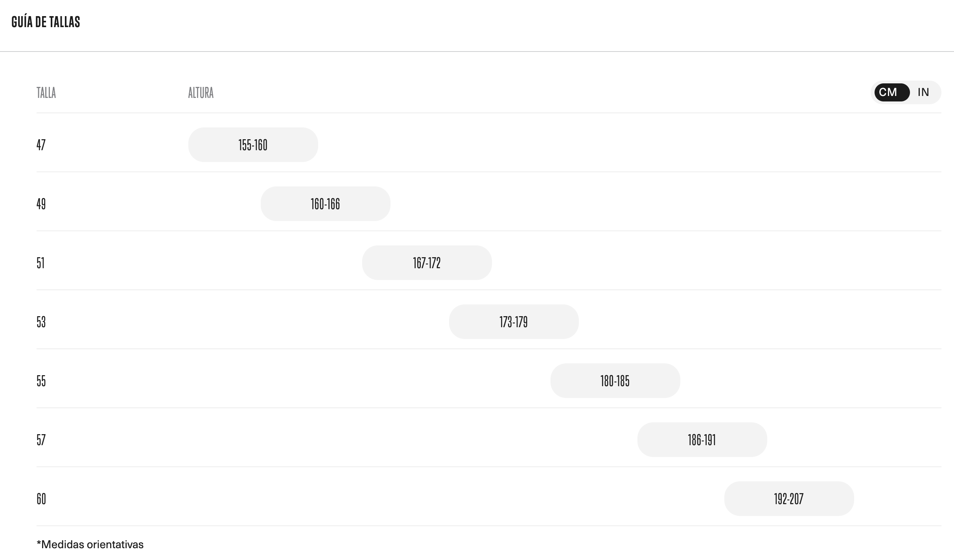
Task: Select size 60 row label
Action: click(x=41, y=499)
